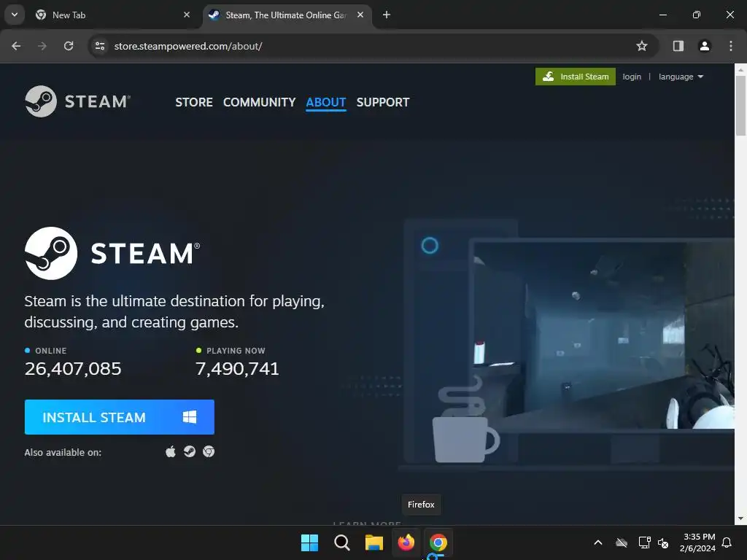Choose the Apple macOS download icon

171,451
